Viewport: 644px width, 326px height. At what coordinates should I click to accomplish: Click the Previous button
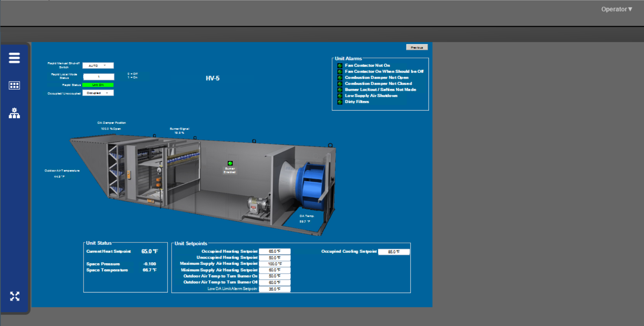pyautogui.click(x=417, y=47)
